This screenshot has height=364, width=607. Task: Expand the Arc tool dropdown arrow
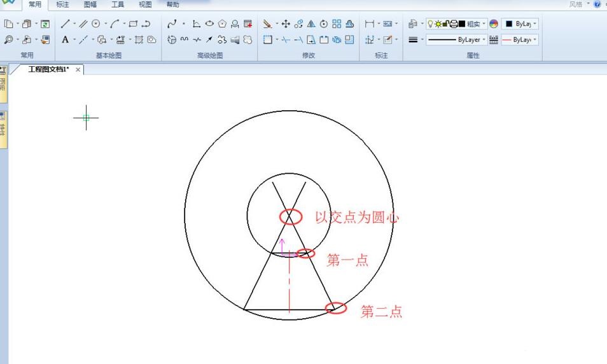point(124,24)
